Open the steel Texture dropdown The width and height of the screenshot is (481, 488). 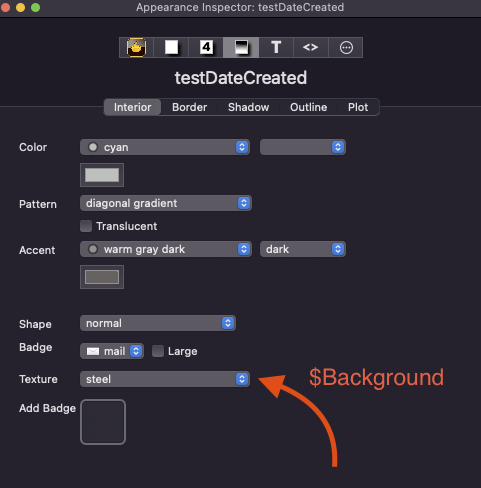click(165, 379)
